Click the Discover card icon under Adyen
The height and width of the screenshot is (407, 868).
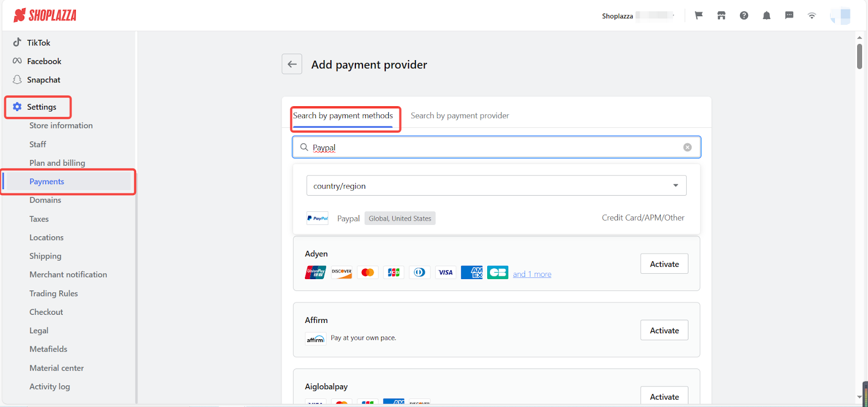342,272
